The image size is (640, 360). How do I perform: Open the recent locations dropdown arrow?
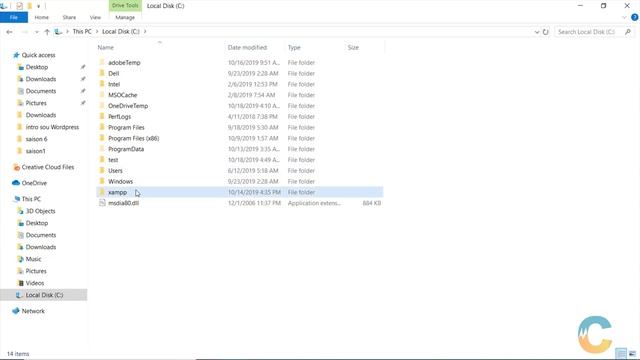(x=37, y=32)
